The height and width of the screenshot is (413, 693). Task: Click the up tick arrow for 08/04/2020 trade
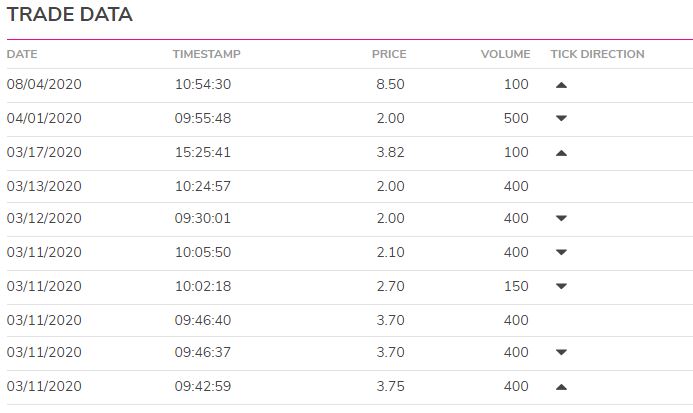[561, 85]
